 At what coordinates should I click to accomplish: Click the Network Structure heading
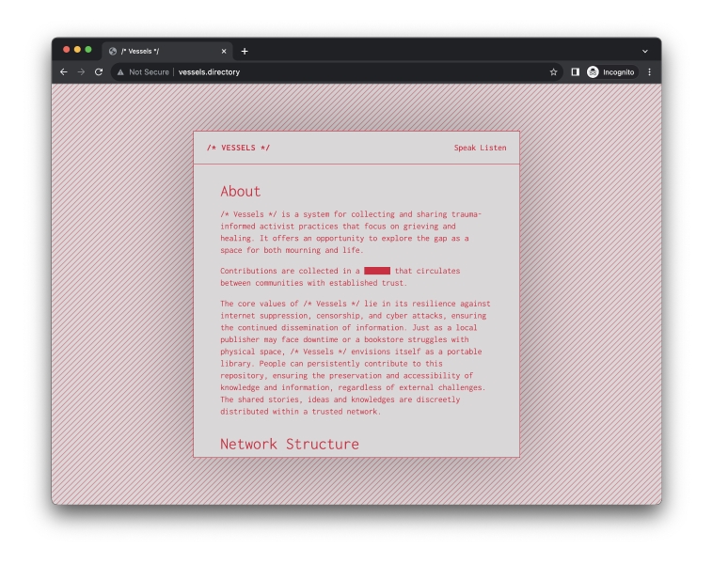pos(290,444)
